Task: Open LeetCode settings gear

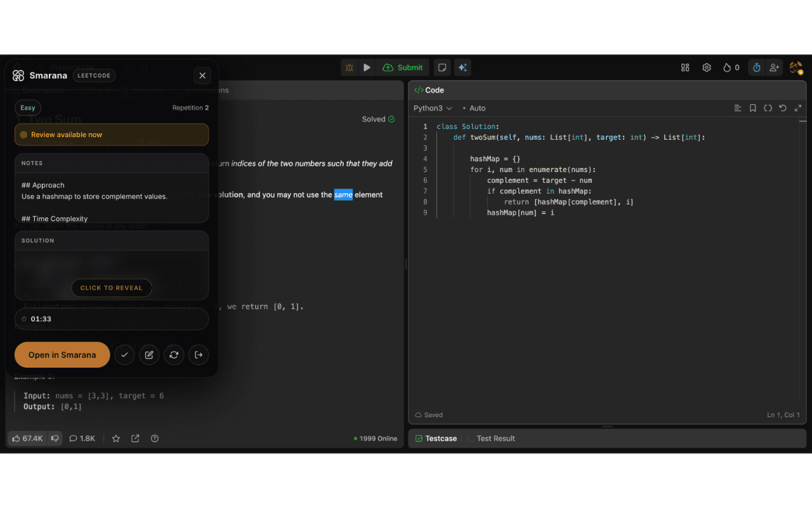Action: [x=706, y=67]
